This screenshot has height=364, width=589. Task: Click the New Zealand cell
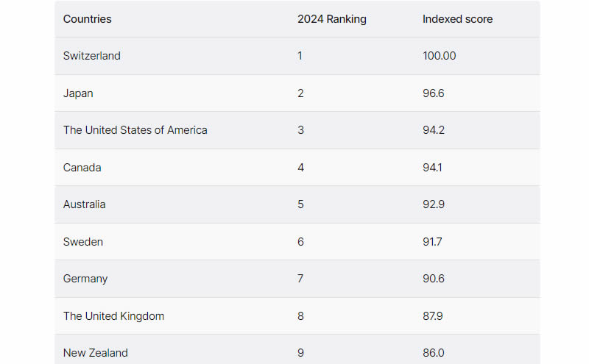coord(96,353)
